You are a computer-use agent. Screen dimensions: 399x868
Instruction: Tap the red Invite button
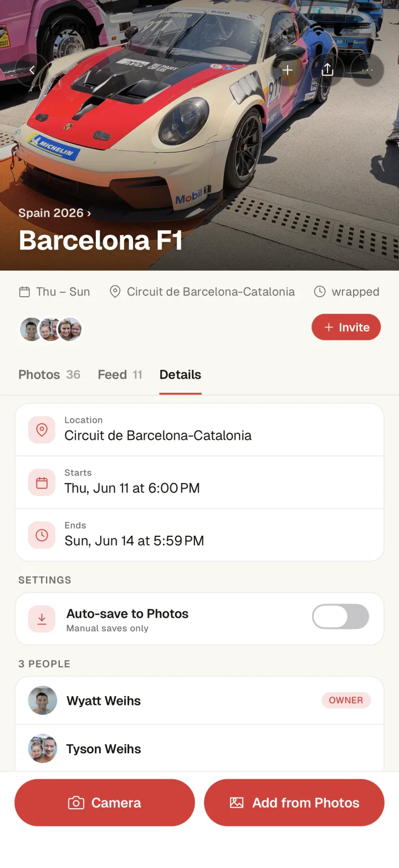coord(346,327)
